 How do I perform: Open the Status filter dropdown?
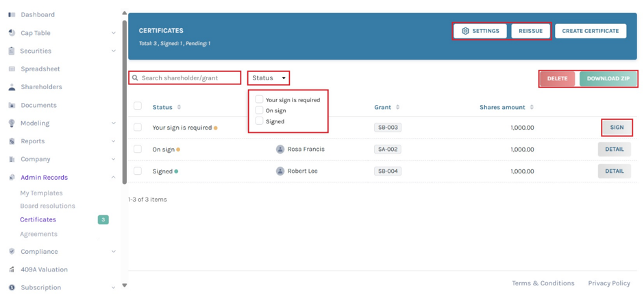(269, 77)
